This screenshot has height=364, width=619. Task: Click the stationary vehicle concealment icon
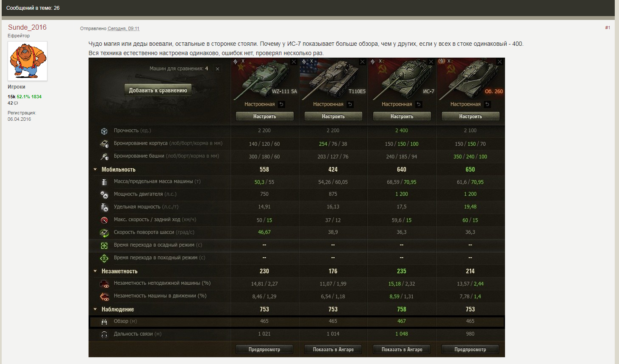[104, 283]
